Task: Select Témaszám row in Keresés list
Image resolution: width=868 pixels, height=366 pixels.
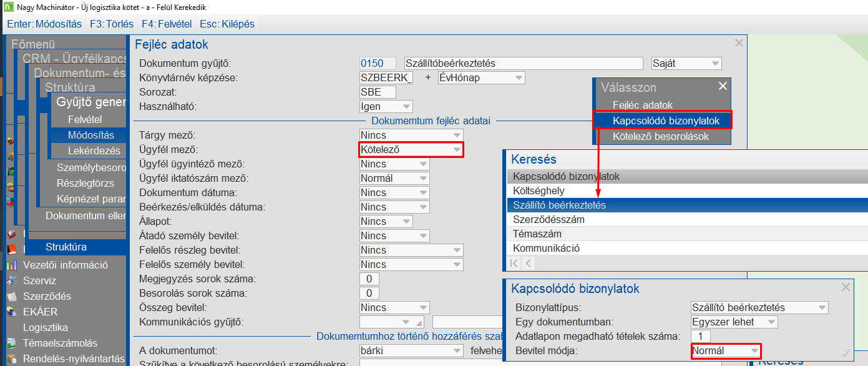Action: click(x=687, y=234)
